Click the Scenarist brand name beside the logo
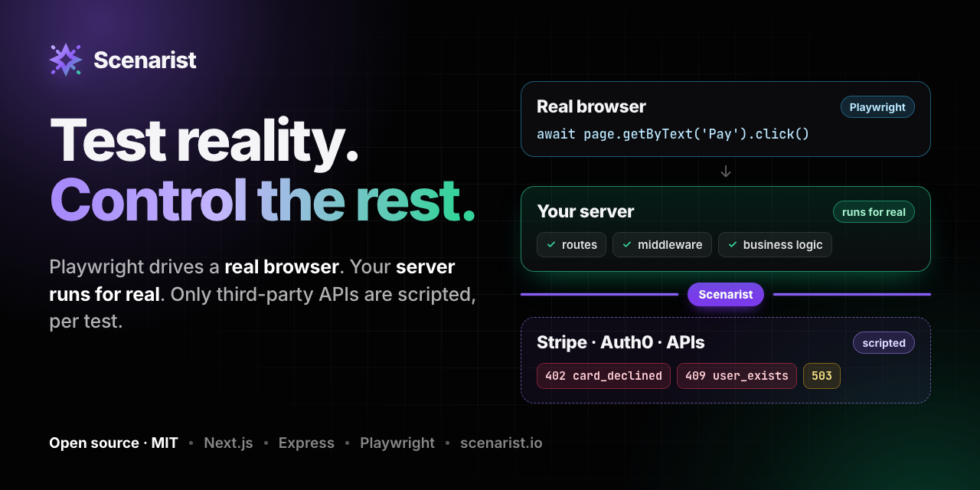 point(145,60)
